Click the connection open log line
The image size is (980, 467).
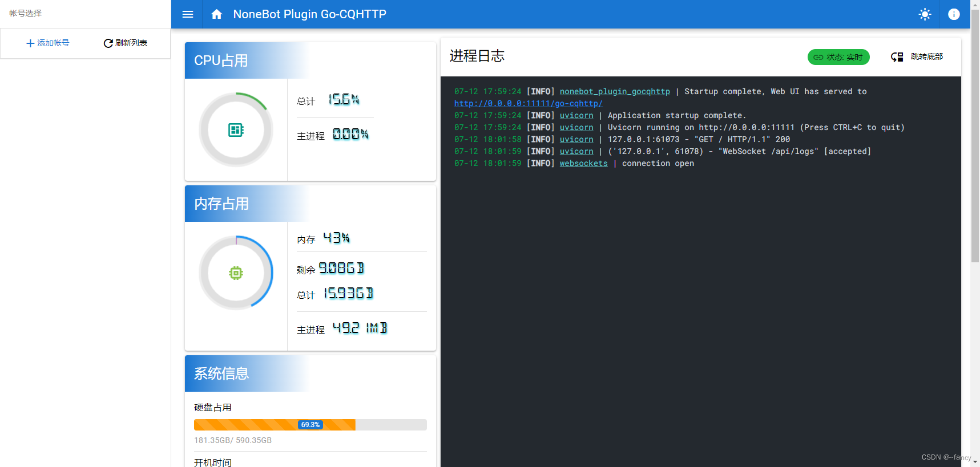(x=574, y=163)
